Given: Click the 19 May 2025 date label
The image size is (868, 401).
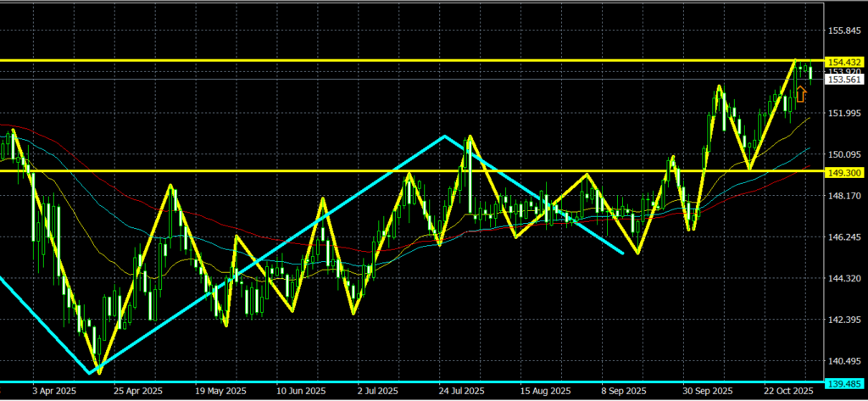Looking at the screenshot, I should point(220,391).
